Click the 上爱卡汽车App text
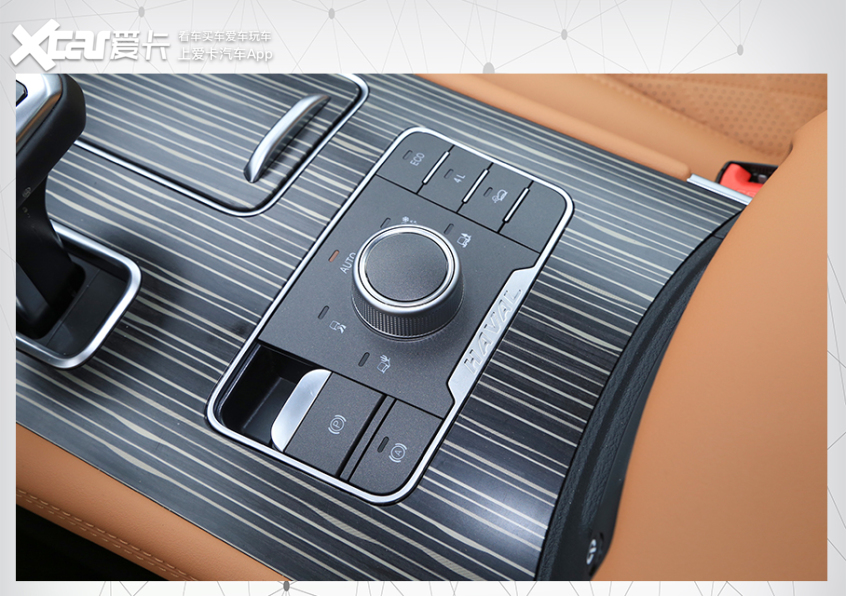846x596 pixels. click(226, 54)
